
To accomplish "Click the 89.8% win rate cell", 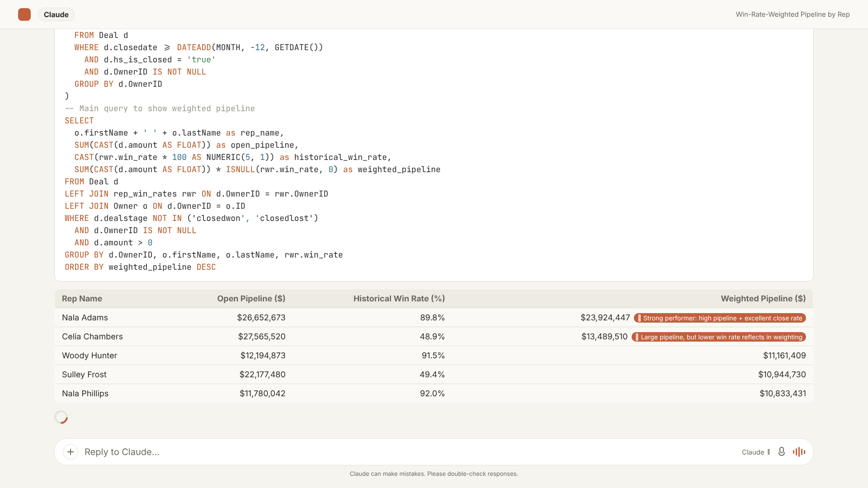I will click(x=432, y=318).
